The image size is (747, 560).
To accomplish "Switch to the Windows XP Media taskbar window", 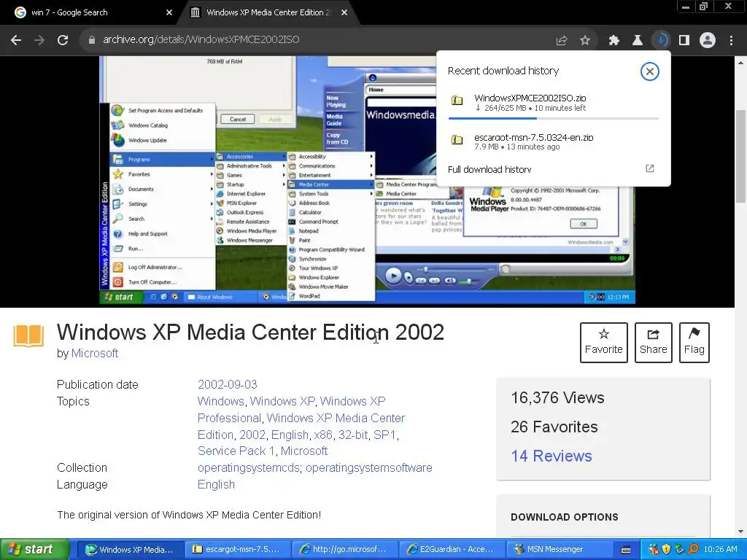I will 129,549.
